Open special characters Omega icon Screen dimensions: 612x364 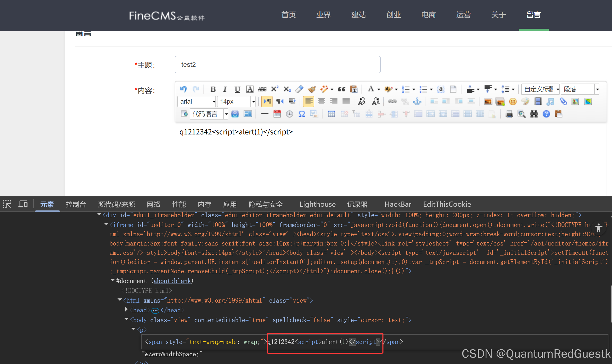302,114
